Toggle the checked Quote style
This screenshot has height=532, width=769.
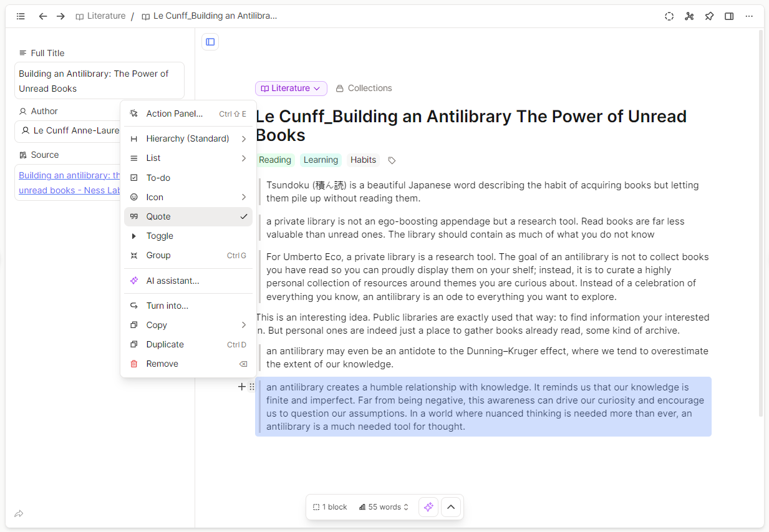(x=188, y=216)
